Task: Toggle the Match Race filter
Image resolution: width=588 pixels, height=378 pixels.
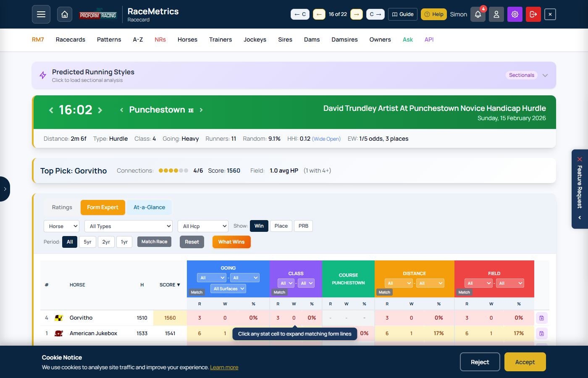Action: pyautogui.click(x=154, y=241)
